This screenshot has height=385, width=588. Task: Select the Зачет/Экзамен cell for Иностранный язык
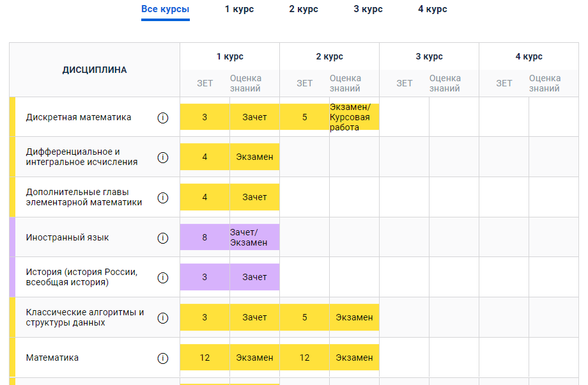(x=254, y=237)
